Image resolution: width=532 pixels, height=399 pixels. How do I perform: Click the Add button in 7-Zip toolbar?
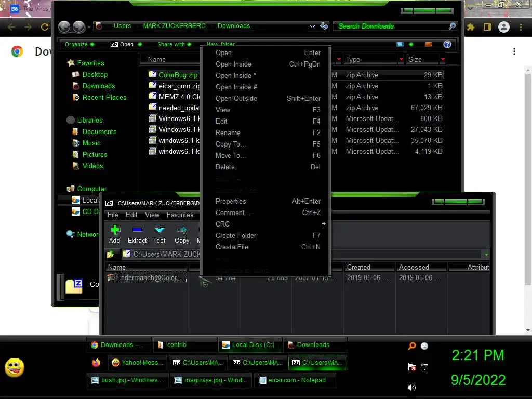click(x=115, y=234)
